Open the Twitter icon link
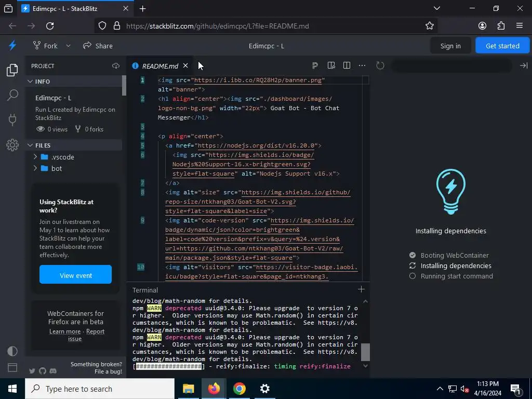This screenshot has height=399, width=532. [32, 371]
